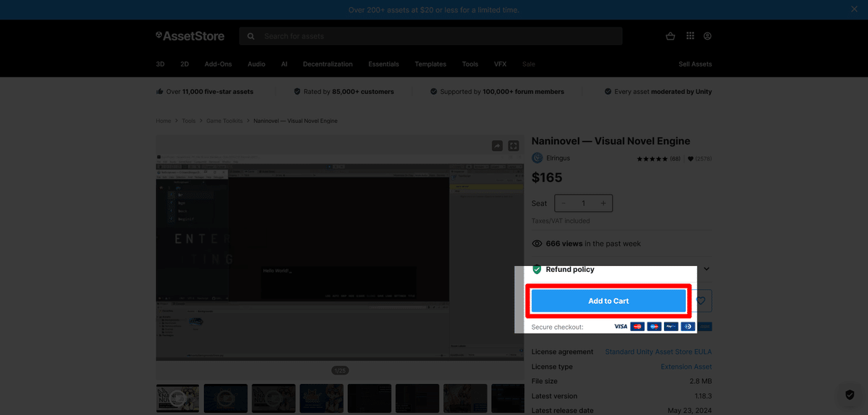Expand the Refund policy chevron
The width and height of the screenshot is (868, 415).
pyautogui.click(x=707, y=269)
